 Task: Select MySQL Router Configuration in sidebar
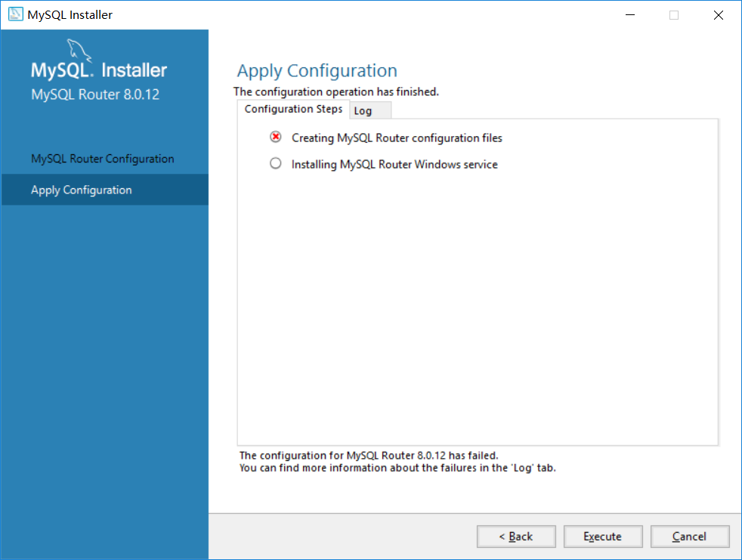coord(104,159)
